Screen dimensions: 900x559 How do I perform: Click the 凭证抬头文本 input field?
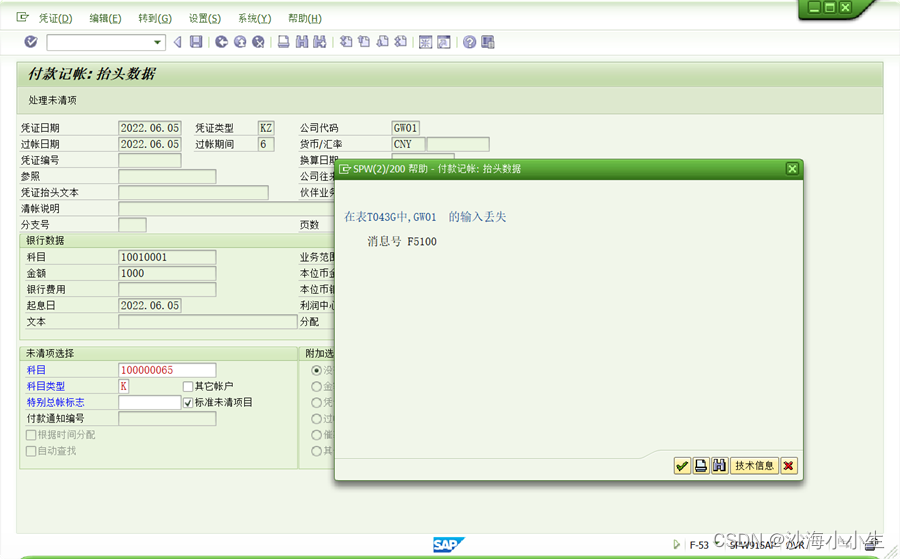pyautogui.click(x=193, y=192)
